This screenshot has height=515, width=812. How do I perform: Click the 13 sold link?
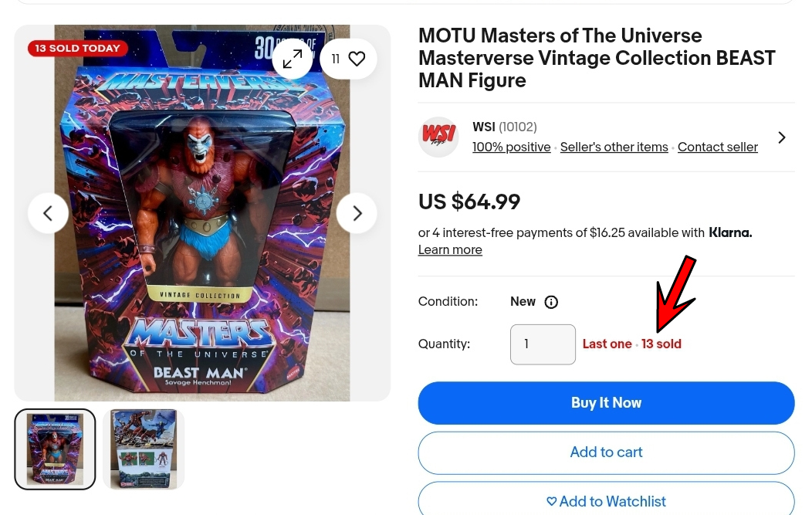[661, 344]
